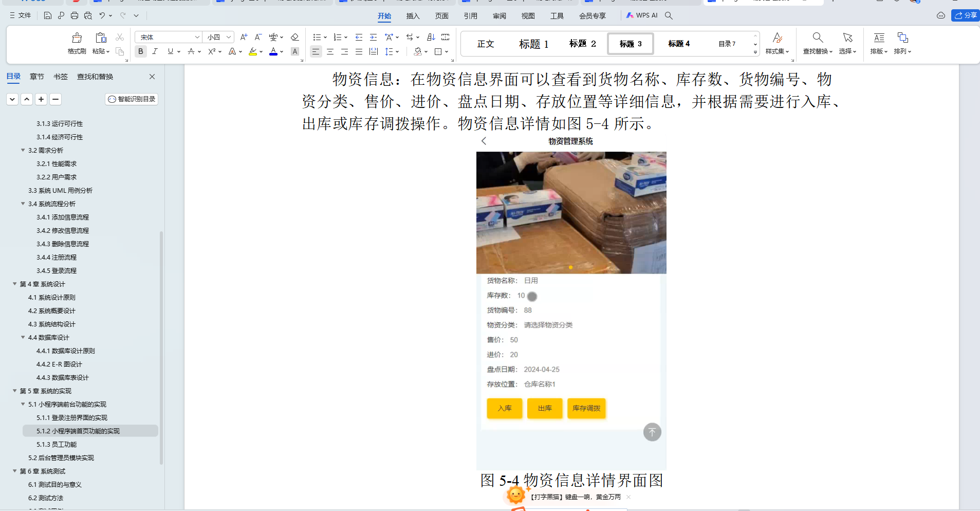980x511 pixels.
Task: Increase paragraph indent
Action: click(x=373, y=37)
